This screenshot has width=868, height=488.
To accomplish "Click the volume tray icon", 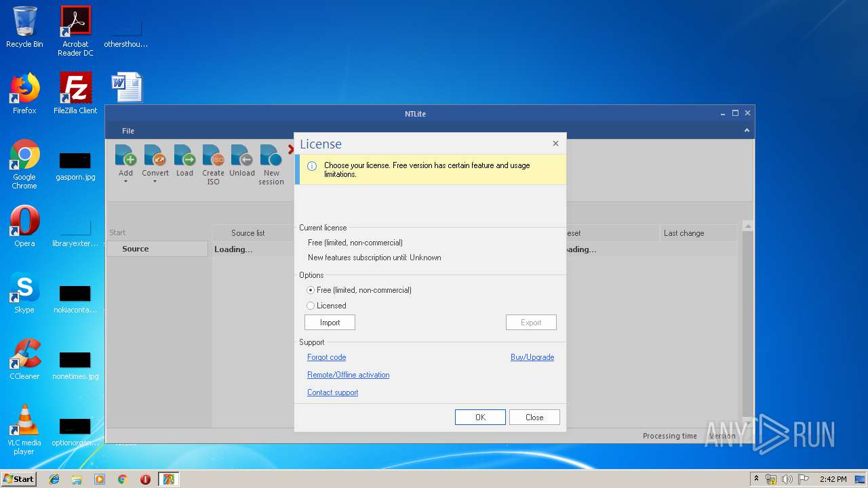I will pos(787,479).
